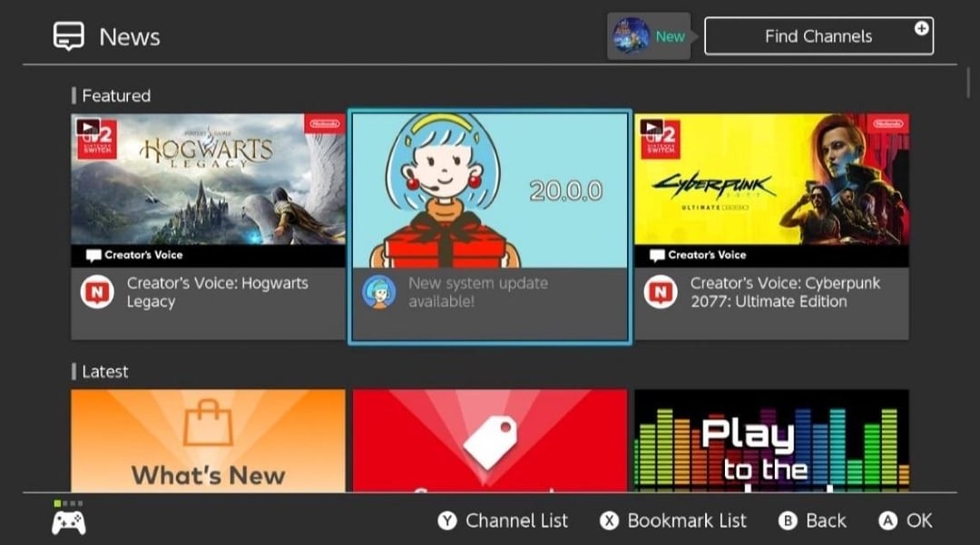Open the new channel avatar marked New
Image resolution: width=980 pixels, height=545 pixels.
pyautogui.click(x=630, y=36)
